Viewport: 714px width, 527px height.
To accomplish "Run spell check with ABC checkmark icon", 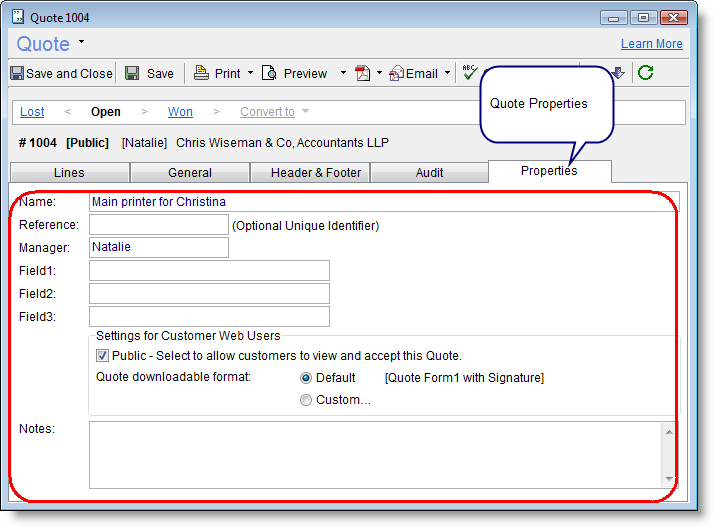I will [469, 72].
